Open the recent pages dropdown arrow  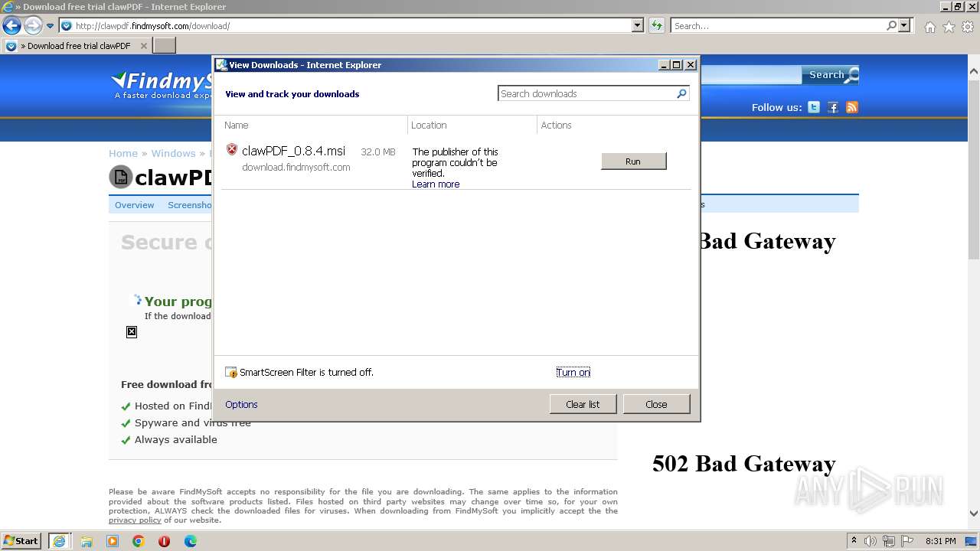(50, 26)
